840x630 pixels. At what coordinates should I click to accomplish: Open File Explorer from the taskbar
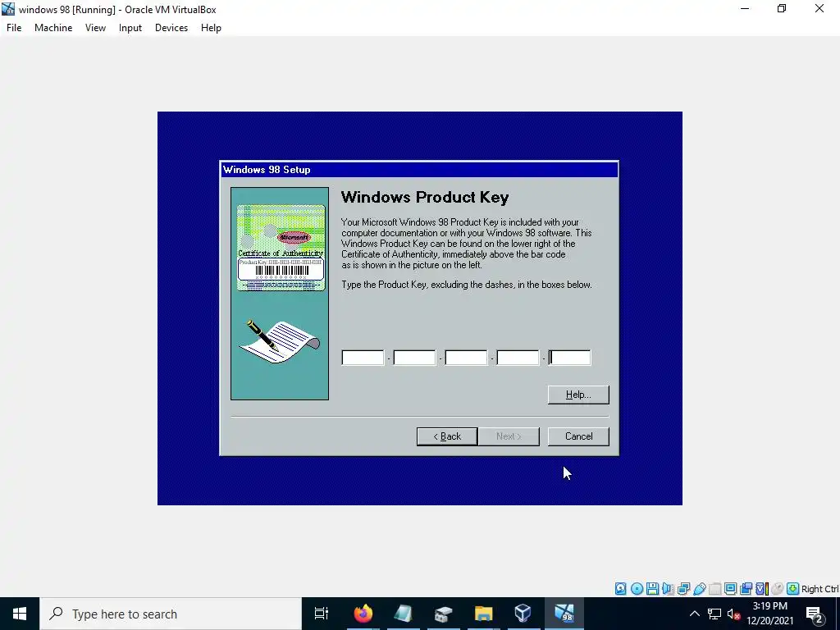coord(483,614)
